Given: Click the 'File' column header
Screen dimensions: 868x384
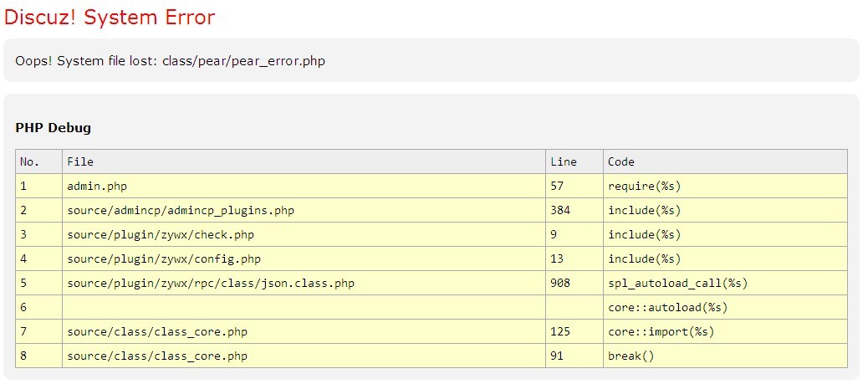Looking at the screenshot, I should (x=304, y=161).
